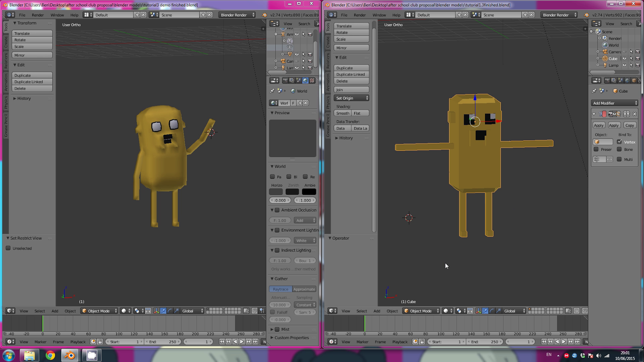This screenshot has height=362, width=644.
Task: Apply the Armature modifier
Action: point(599,125)
